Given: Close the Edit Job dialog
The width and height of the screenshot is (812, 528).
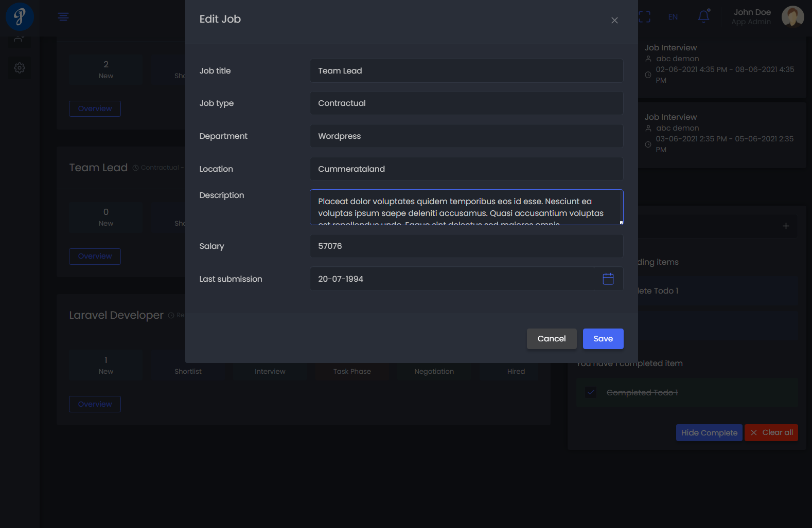Looking at the screenshot, I should coord(614,21).
